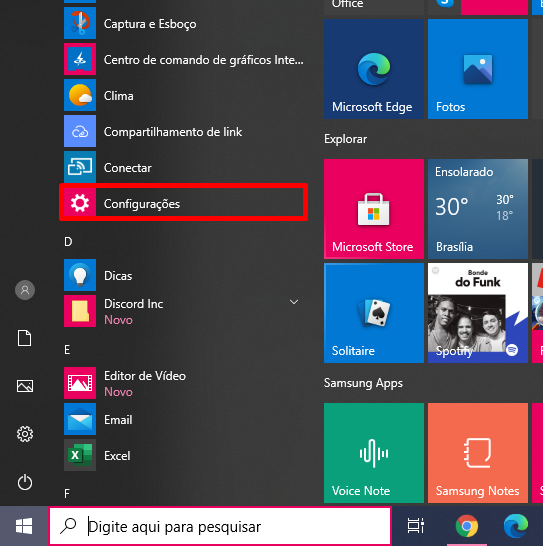Launch the Solitaire tile
This screenshot has width=543, height=546.
tap(374, 313)
